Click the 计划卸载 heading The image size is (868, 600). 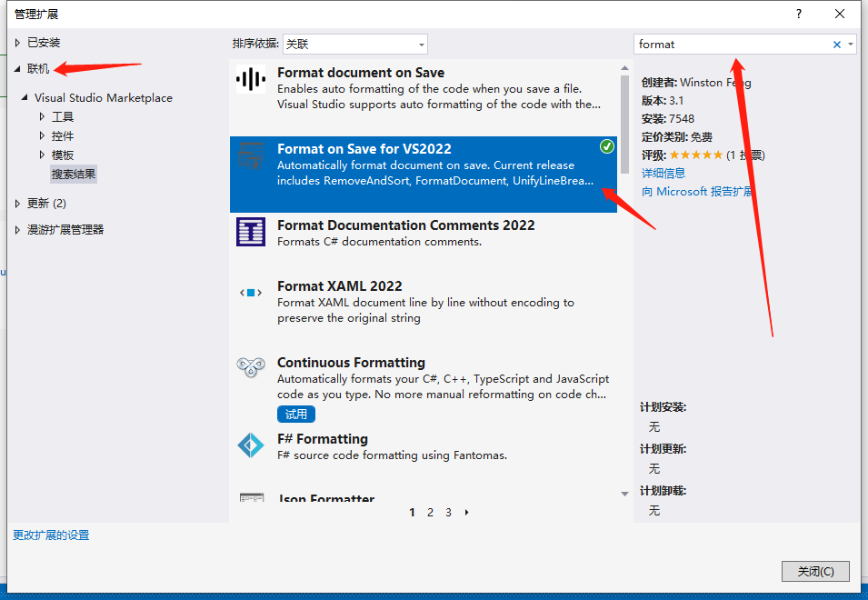663,491
